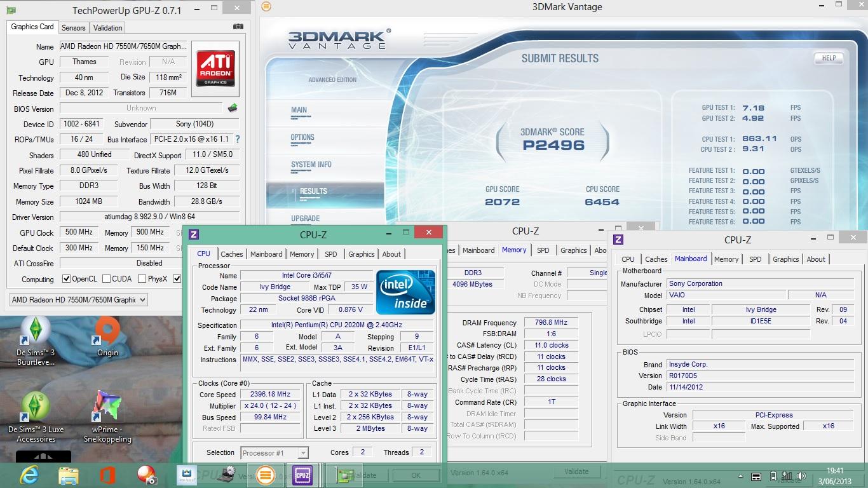Show hidden system tray icons
868x488 pixels.
pos(740,477)
